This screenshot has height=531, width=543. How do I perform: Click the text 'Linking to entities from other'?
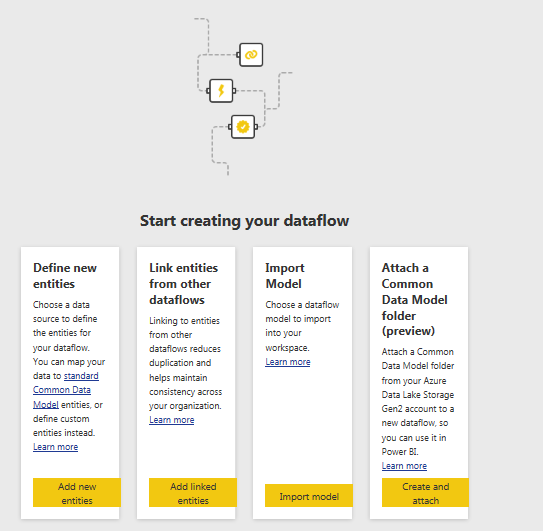pos(184,328)
